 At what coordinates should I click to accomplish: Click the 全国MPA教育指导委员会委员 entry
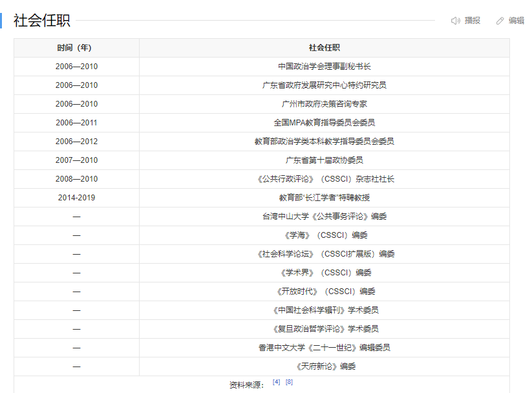(x=324, y=123)
